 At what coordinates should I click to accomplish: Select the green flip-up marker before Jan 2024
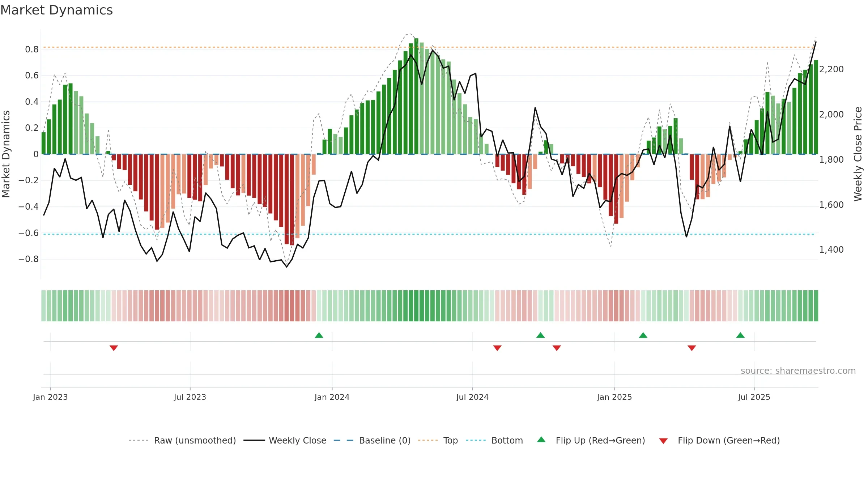[319, 335]
